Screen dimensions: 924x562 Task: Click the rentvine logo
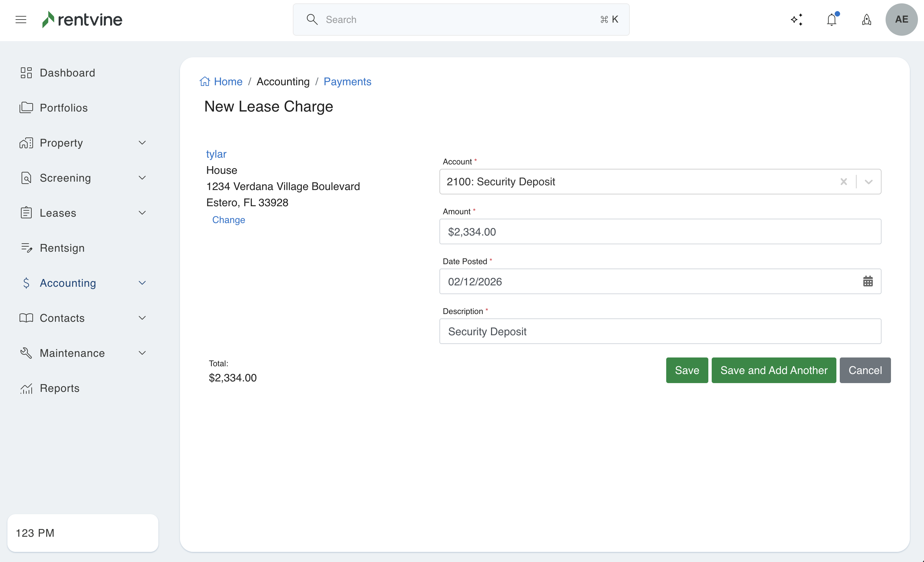[82, 20]
